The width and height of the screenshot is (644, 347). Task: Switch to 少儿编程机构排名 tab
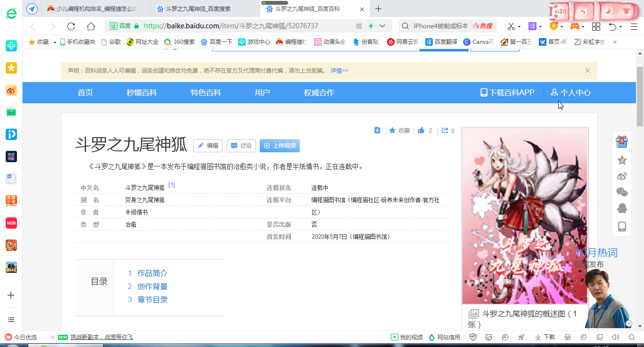click(97, 8)
